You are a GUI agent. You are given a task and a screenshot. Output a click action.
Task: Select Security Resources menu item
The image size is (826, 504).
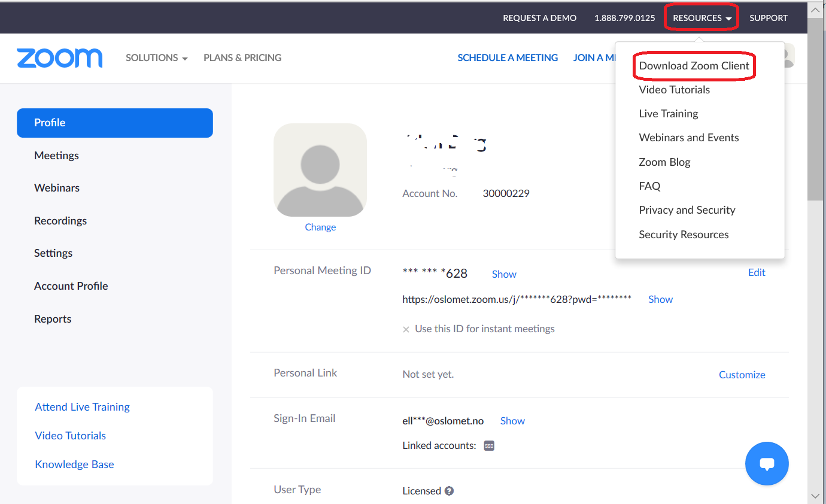pos(684,235)
